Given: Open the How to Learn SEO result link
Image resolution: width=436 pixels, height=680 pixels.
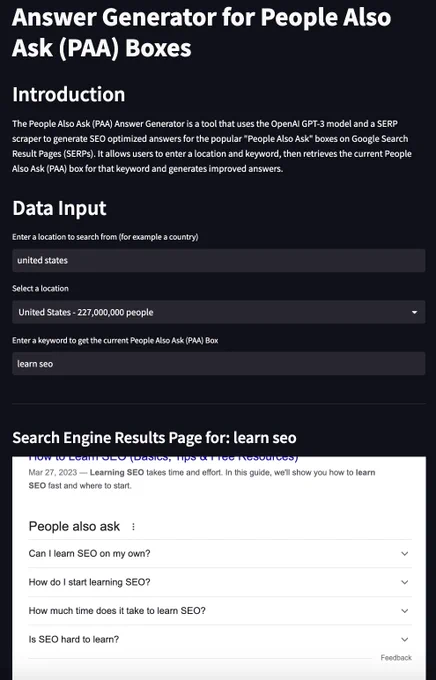Looking at the screenshot, I should tap(163, 458).
